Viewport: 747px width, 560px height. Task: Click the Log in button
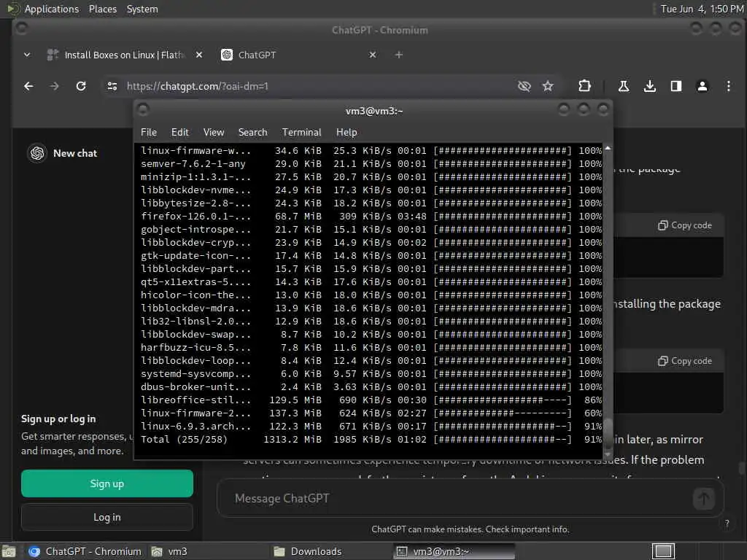coord(107,517)
